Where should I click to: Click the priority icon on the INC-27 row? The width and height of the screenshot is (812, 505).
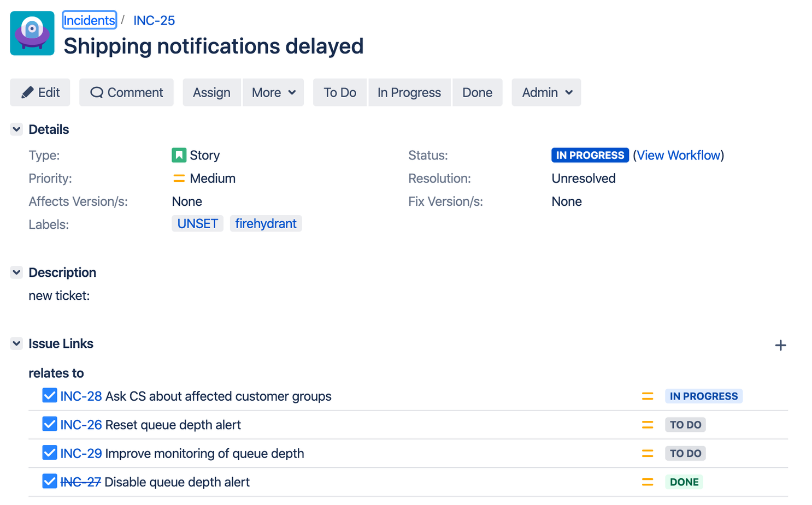(x=648, y=482)
